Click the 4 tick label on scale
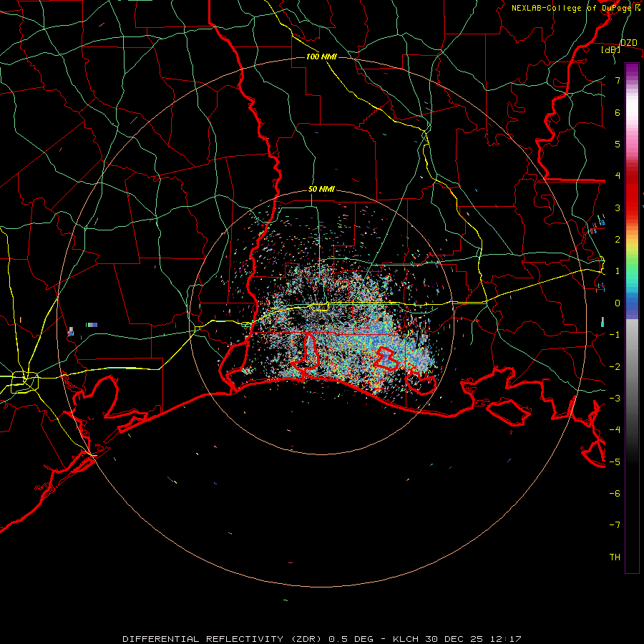Screen dimensions: 644x644 [618, 176]
